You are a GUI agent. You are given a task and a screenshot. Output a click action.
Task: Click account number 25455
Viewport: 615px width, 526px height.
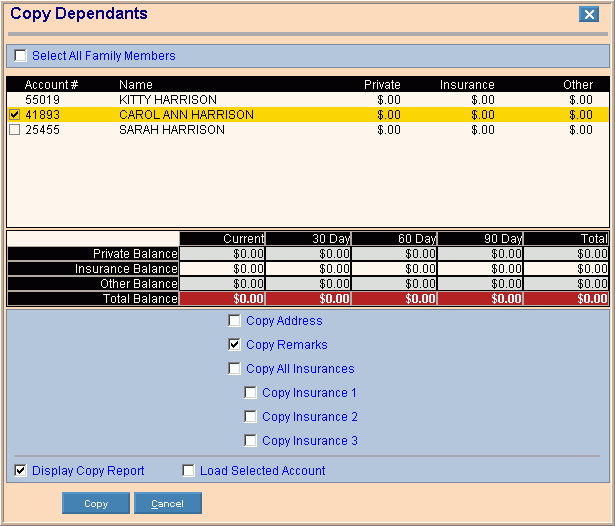(x=44, y=130)
